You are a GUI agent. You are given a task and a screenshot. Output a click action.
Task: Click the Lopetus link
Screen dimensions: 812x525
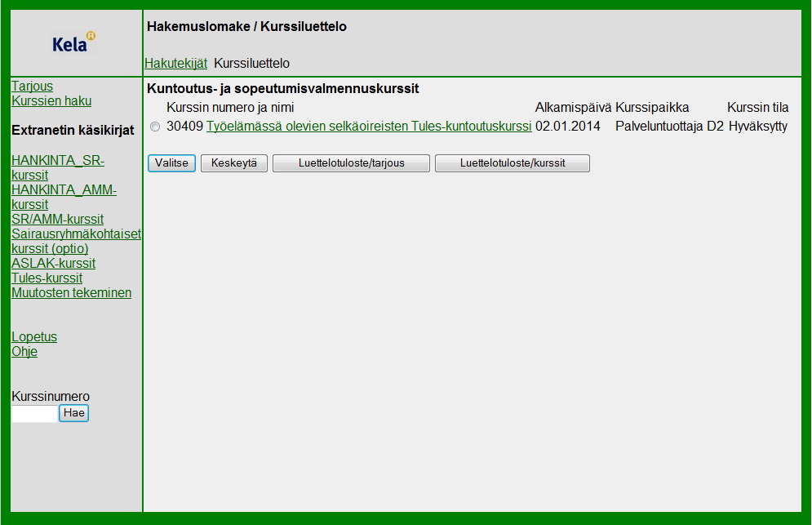[x=34, y=336]
